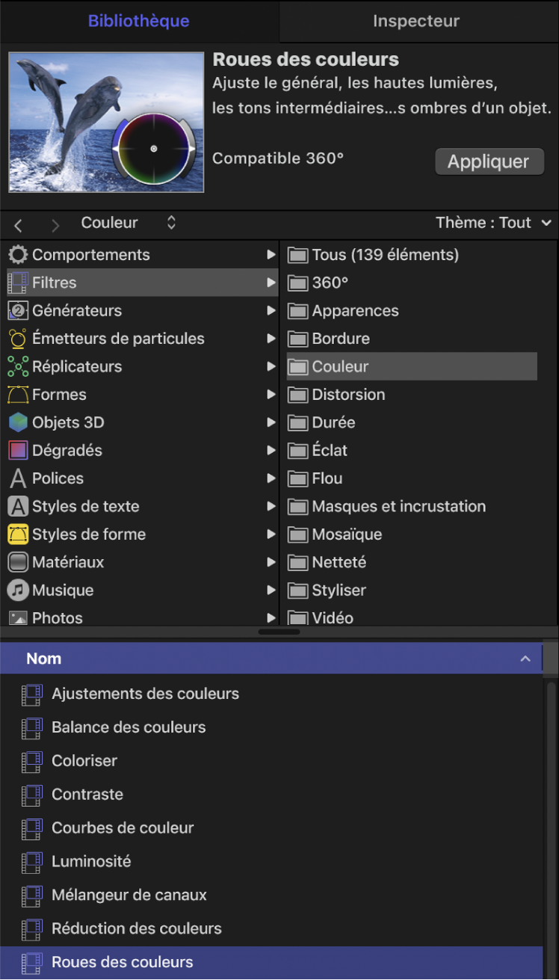Viewport: 559px width, 980px height.
Task: Open the Couleur path popup menu
Action: point(128,223)
